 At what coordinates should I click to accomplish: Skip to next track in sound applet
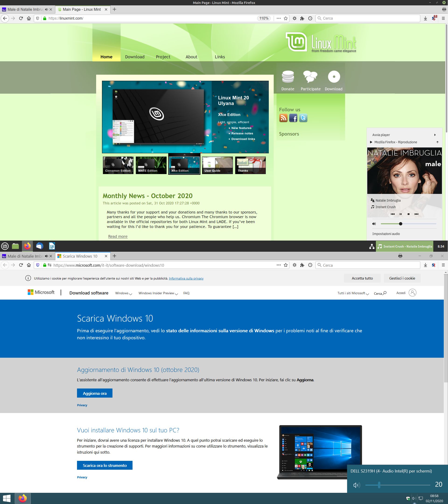[416, 214]
